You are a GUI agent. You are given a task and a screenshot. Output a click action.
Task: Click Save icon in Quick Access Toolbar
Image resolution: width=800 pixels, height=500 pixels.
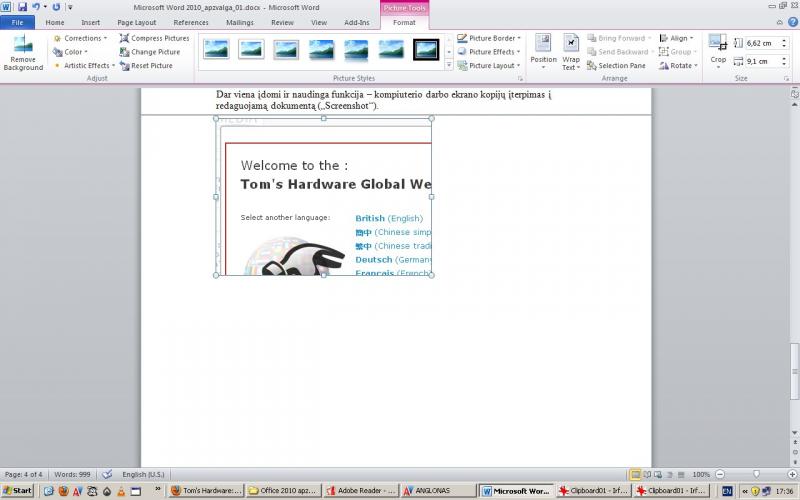tap(22, 7)
